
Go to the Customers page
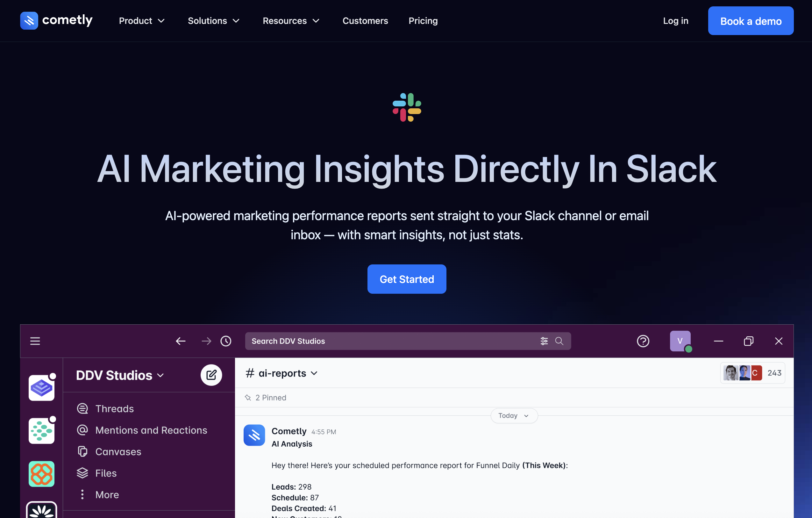[x=365, y=21]
